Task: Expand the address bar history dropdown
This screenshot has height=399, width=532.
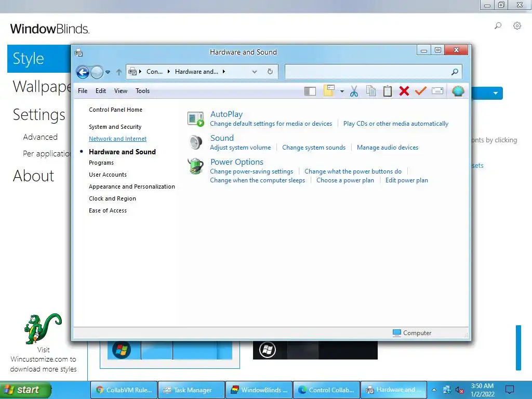Action: coord(255,72)
